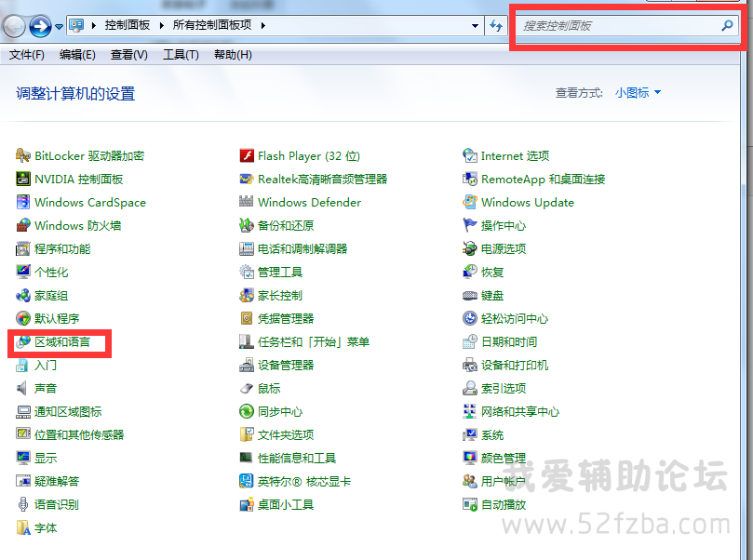Click the Windows 防火墙 icon

click(x=22, y=225)
